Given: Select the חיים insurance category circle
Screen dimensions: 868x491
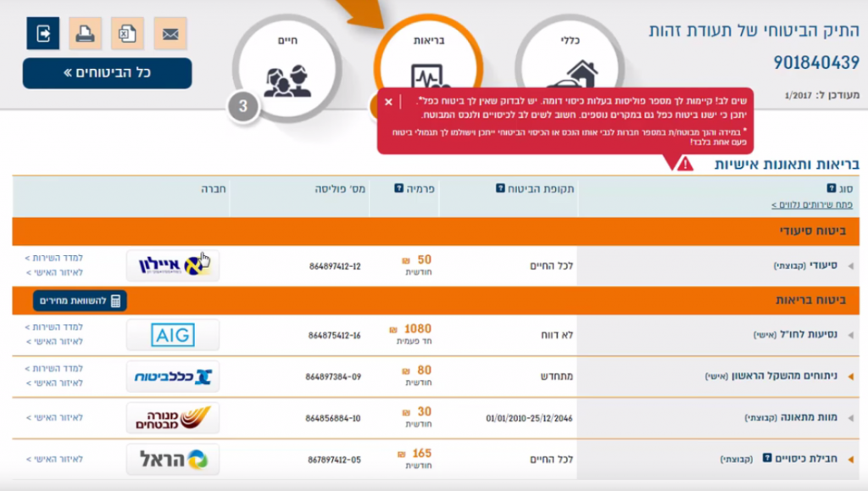Looking at the screenshot, I should coord(279,68).
